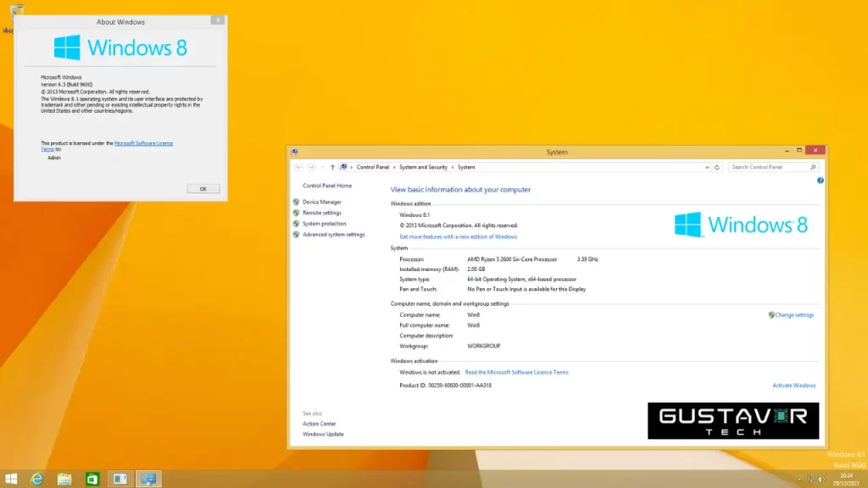The height and width of the screenshot is (488, 868).
Task: Open Control Panel Home link
Action: tap(327, 186)
